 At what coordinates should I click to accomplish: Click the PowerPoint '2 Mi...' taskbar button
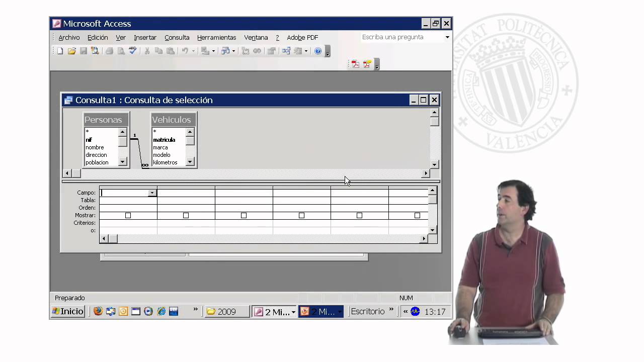tap(321, 312)
